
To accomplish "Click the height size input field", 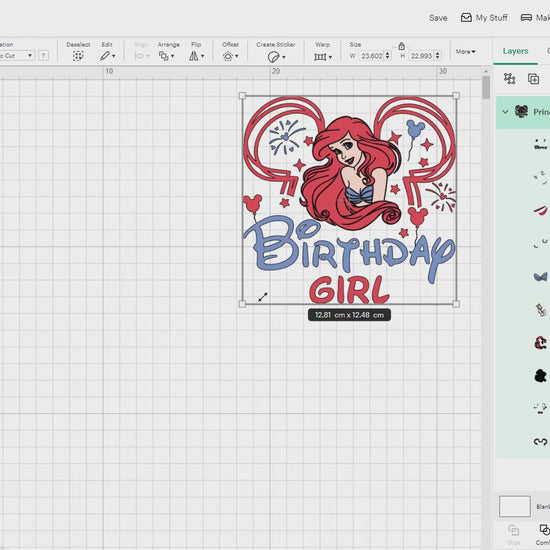I will point(421,56).
